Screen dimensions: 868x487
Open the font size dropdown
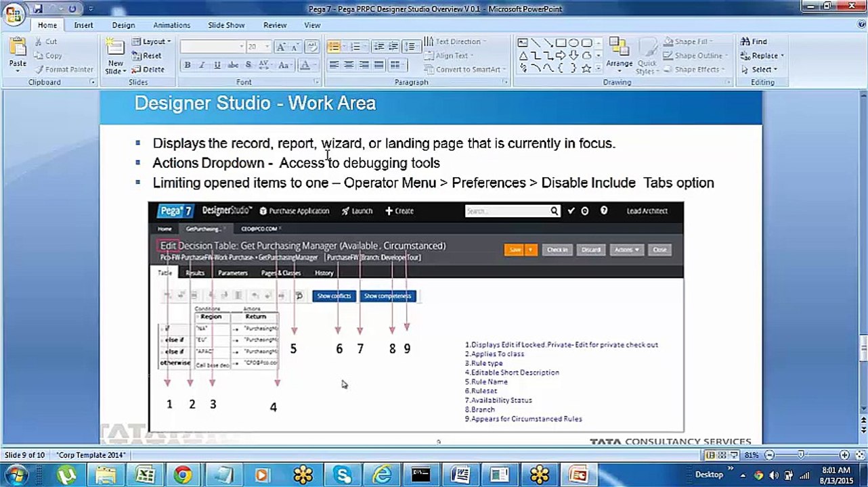267,47
